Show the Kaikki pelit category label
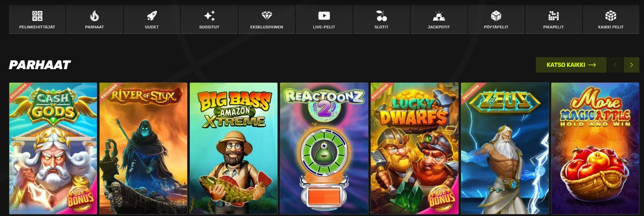This screenshot has width=644, height=216. 611,27
